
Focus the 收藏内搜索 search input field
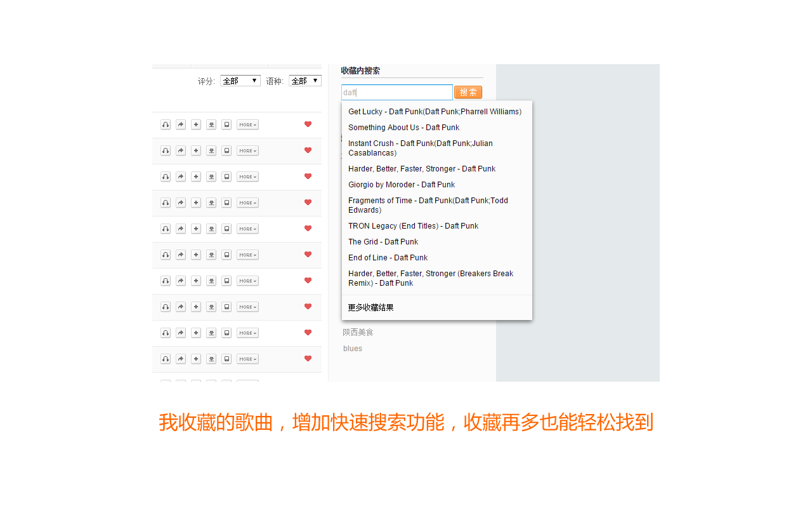397,92
